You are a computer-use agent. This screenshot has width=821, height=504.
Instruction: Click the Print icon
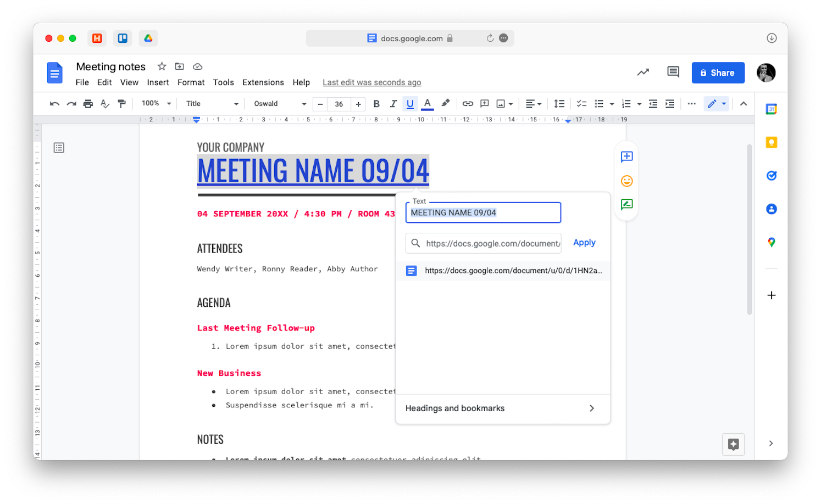coord(88,103)
